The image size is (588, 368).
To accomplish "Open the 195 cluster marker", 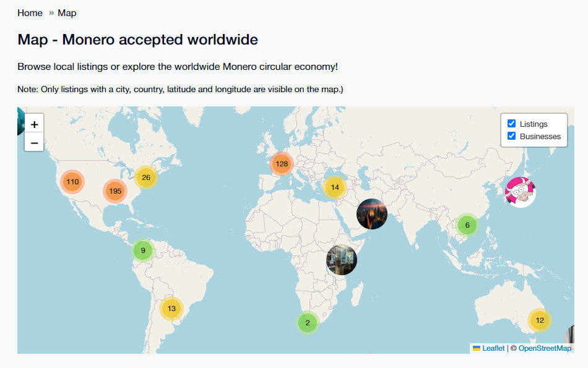I will tap(115, 191).
